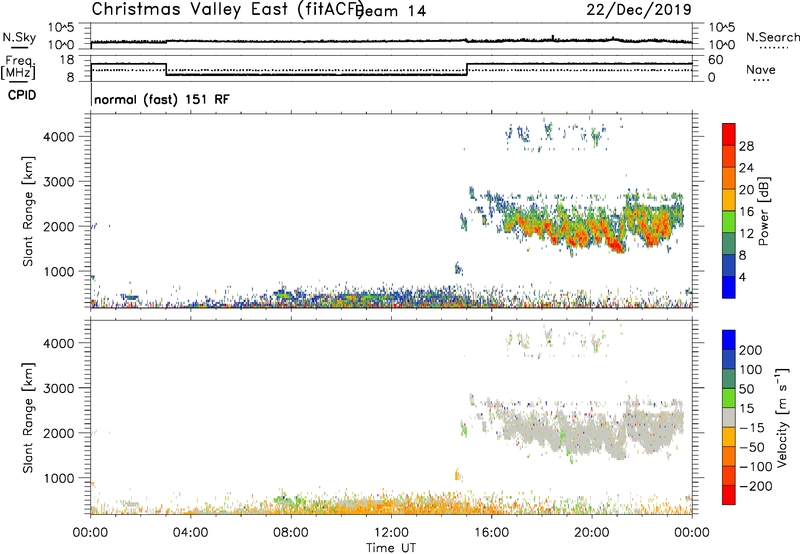Click the 'Power [dB]' colorbar title

coord(763,211)
